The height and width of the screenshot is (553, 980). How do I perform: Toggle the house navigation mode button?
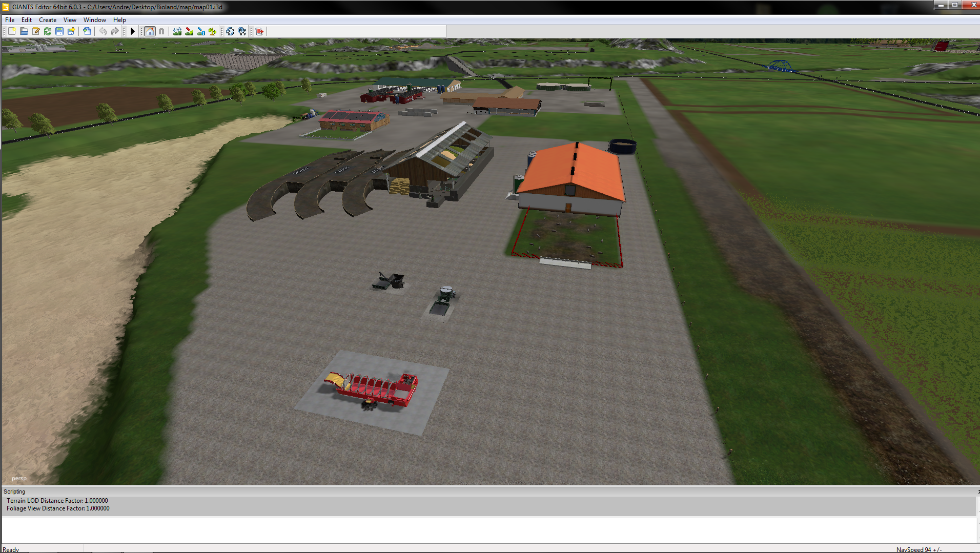tap(150, 31)
